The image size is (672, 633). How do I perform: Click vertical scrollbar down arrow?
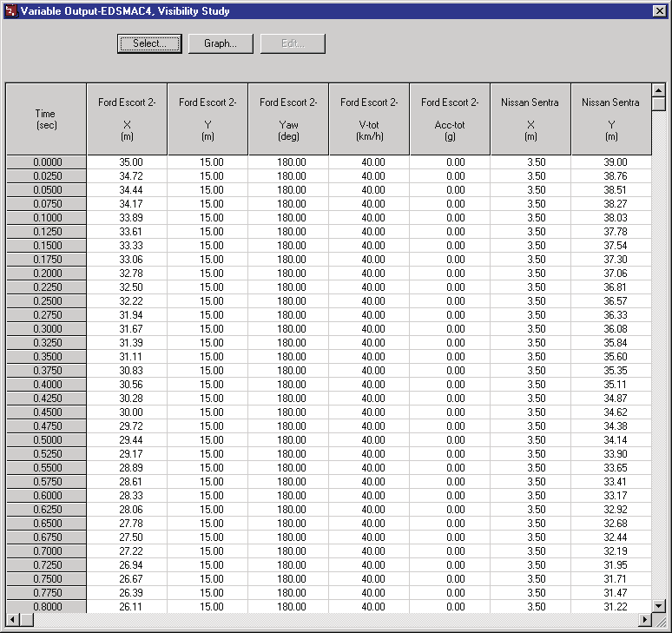pyautogui.click(x=658, y=605)
